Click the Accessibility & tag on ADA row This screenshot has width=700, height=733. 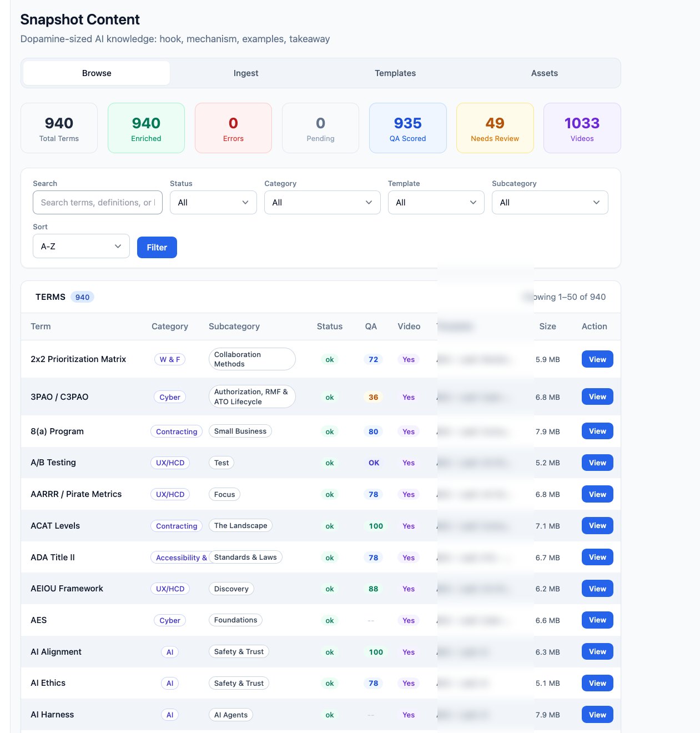tap(180, 558)
